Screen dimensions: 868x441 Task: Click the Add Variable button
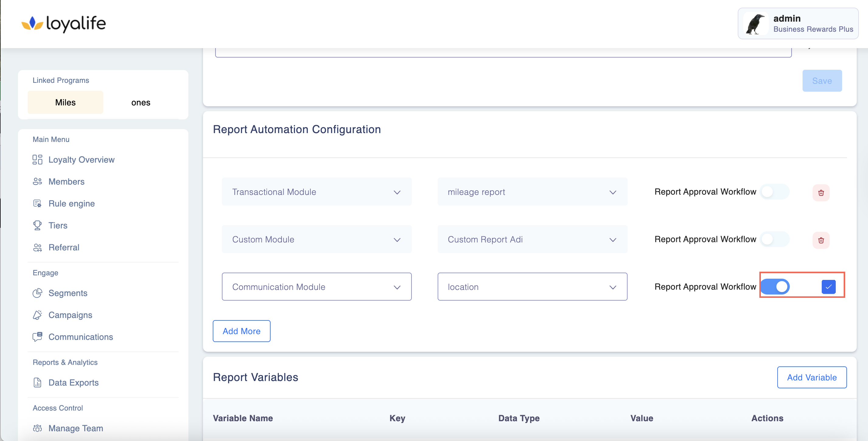(811, 377)
